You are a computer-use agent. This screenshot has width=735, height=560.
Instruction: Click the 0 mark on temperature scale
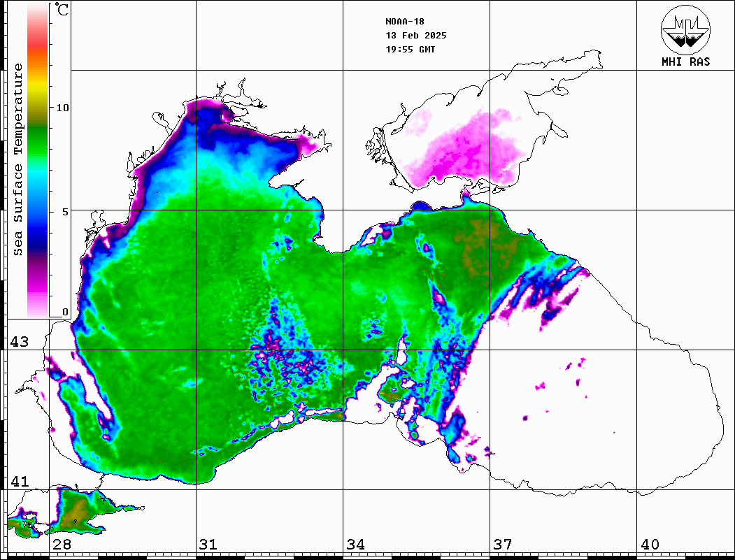pos(66,312)
